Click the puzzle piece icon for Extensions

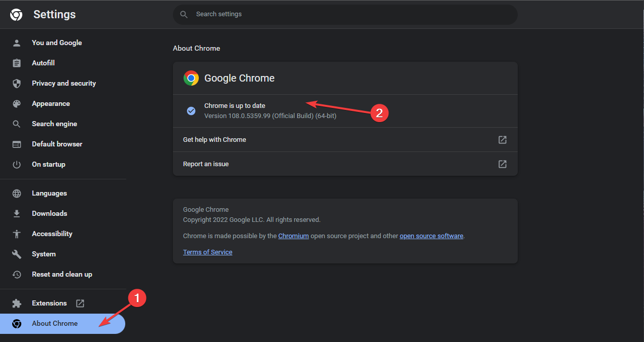pyautogui.click(x=17, y=303)
